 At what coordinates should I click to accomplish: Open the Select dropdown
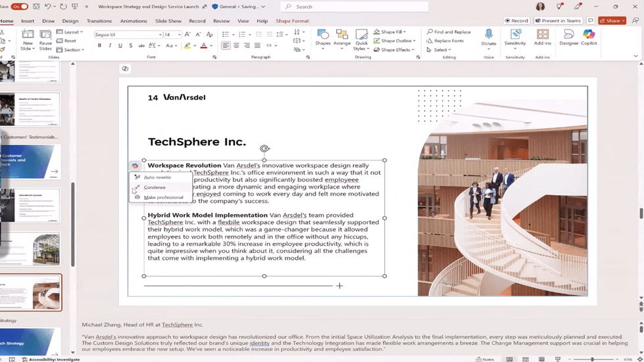point(439,50)
